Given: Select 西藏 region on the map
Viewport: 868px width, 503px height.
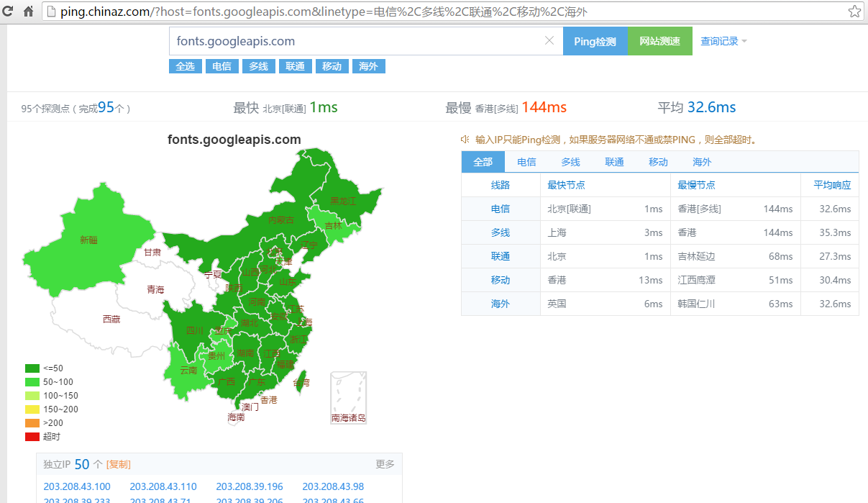Looking at the screenshot, I should 111,319.
